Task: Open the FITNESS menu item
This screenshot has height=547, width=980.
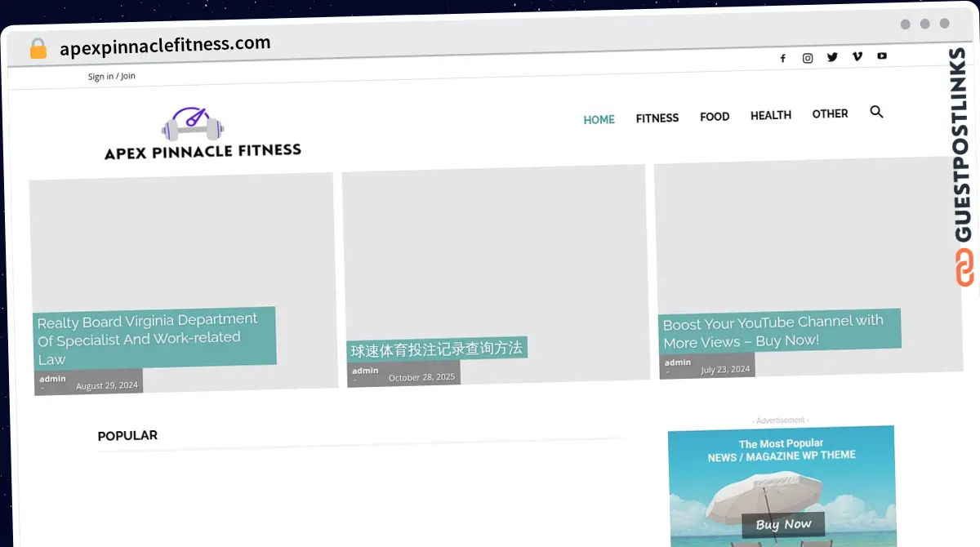Action: point(657,118)
